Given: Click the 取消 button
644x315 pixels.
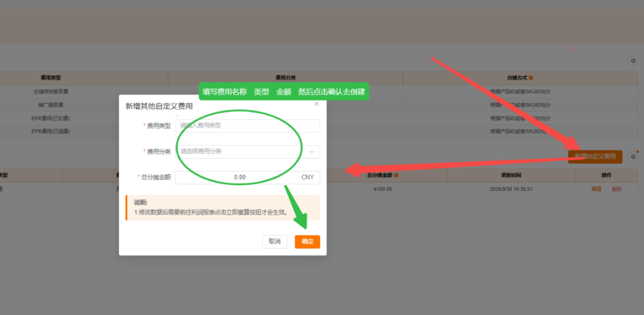Looking at the screenshot, I should tap(274, 242).
